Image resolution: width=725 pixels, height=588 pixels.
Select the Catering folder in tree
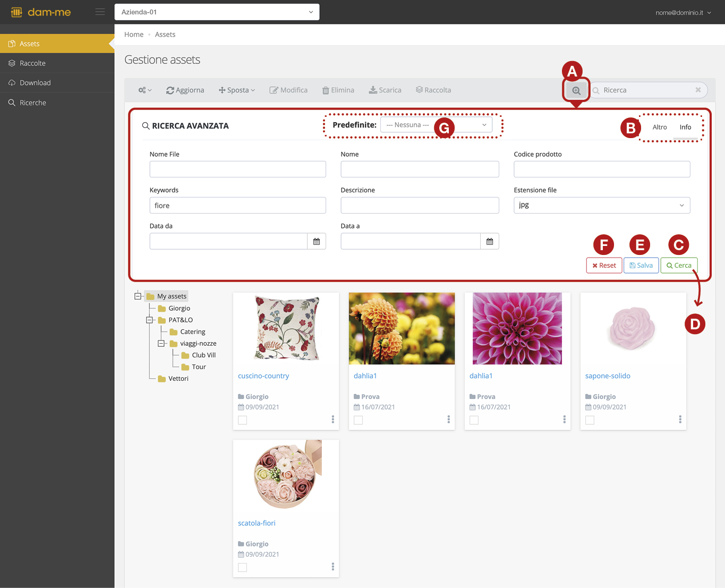[x=187, y=332]
